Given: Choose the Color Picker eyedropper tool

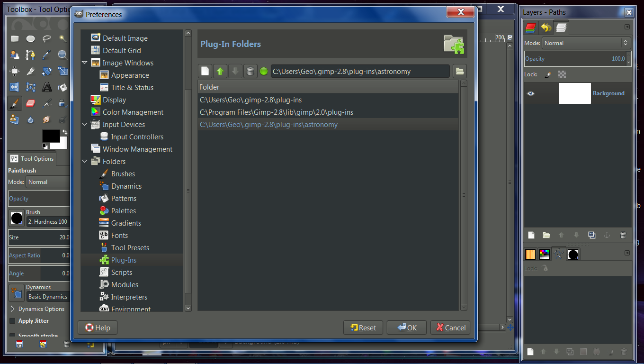Looking at the screenshot, I should [46, 55].
